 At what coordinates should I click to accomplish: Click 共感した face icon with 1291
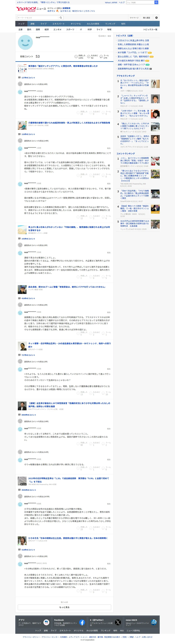76,57
